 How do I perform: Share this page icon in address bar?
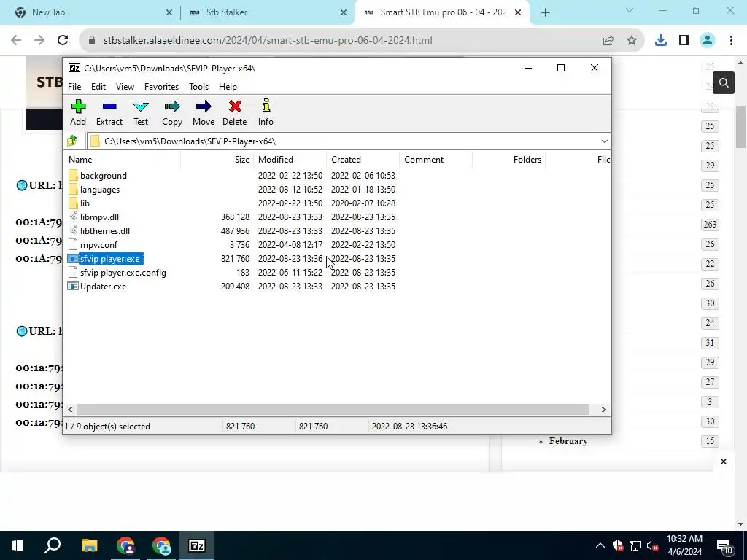[608, 41]
